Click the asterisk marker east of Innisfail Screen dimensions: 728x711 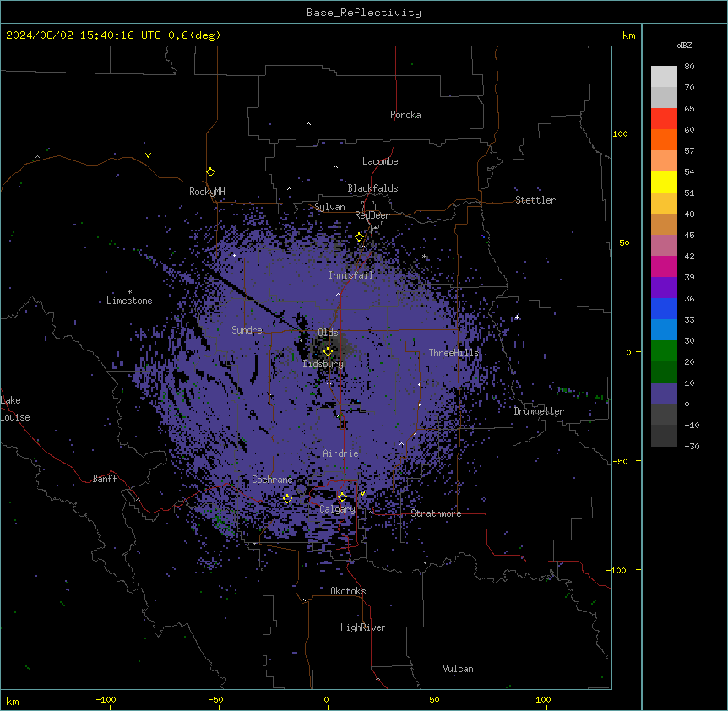[424, 257]
